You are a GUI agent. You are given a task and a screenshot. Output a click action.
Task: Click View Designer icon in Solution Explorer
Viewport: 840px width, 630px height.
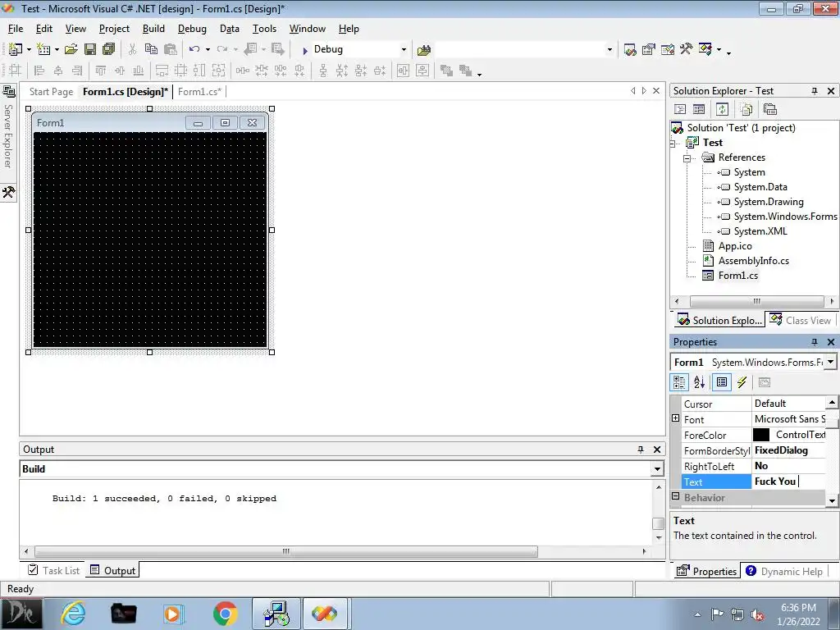click(699, 109)
